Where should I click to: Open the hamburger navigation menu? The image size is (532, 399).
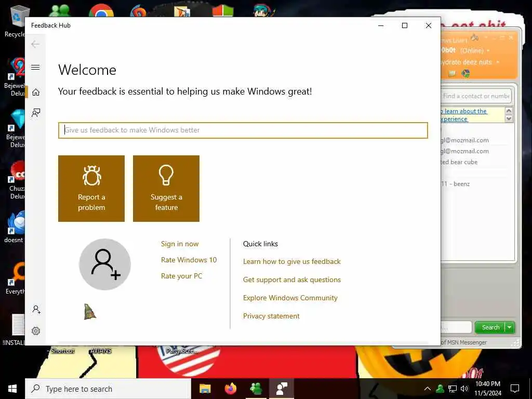35,67
